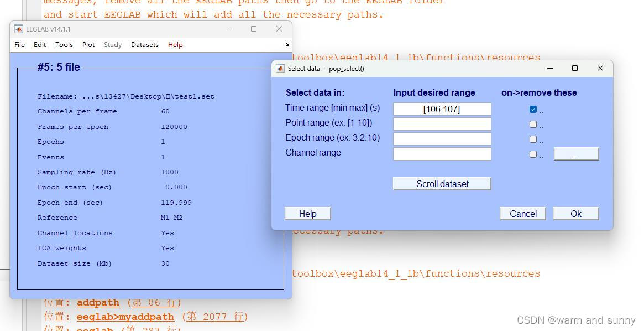Screen dimensions: 644x331
Task: Uncheck the Time range remove checkbox
Action: click(533, 110)
